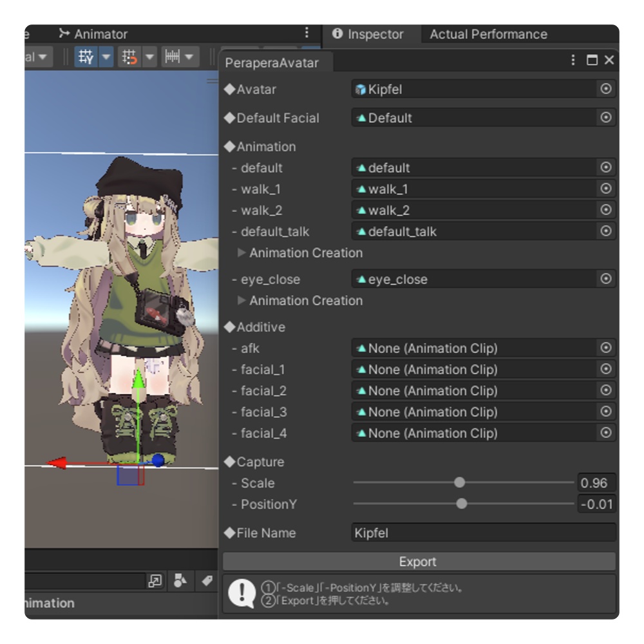Adjust the Scale slider handle
The width and height of the screenshot is (644, 644).
460,482
